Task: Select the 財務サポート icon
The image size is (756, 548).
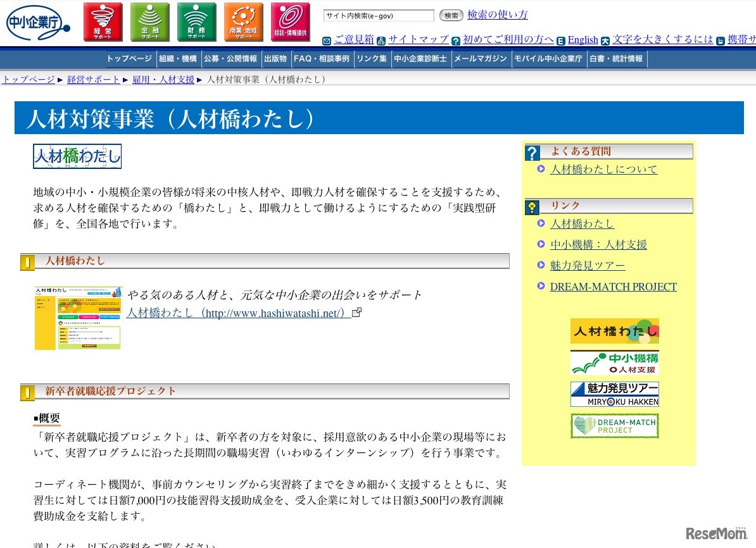Action: (196, 22)
